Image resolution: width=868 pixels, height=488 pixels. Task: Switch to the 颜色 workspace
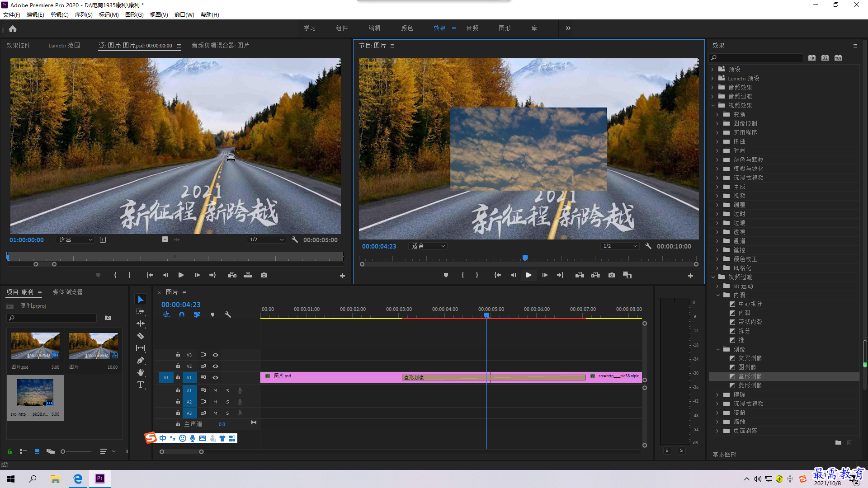pos(407,28)
